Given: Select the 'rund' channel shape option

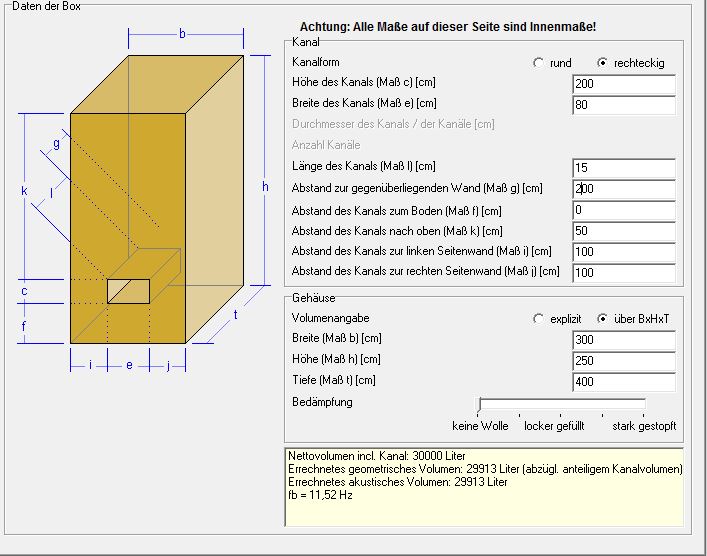Looking at the screenshot, I should 540,63.
